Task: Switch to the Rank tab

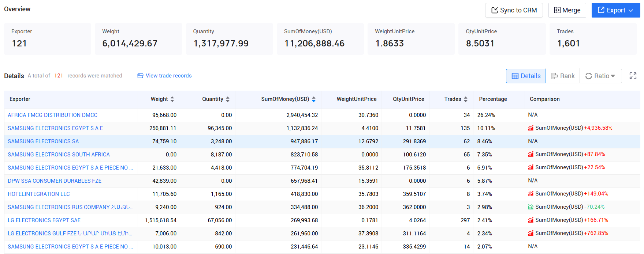Action: click(563, 76)
